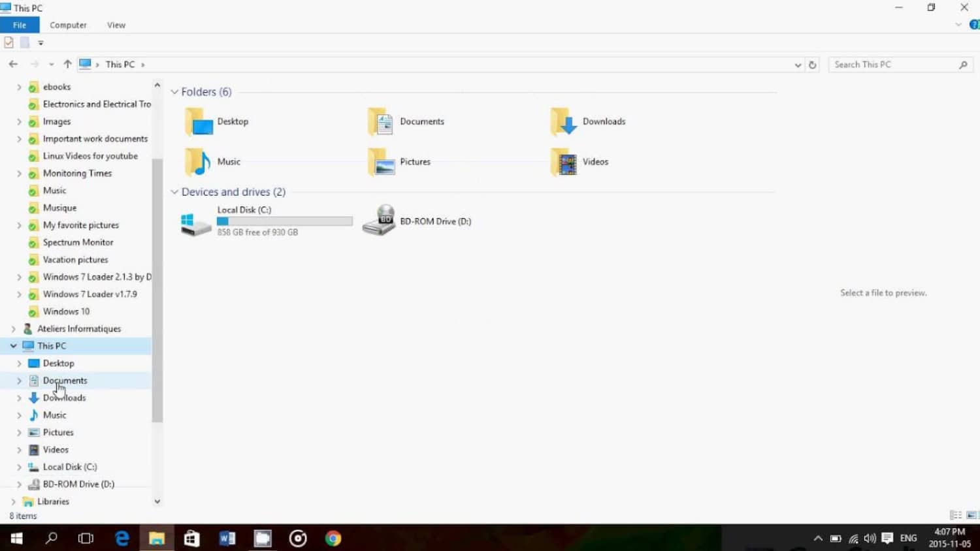Open Action Center notifications icon
The height and width of the screenshot is (551, 980).
click(887, 539)
